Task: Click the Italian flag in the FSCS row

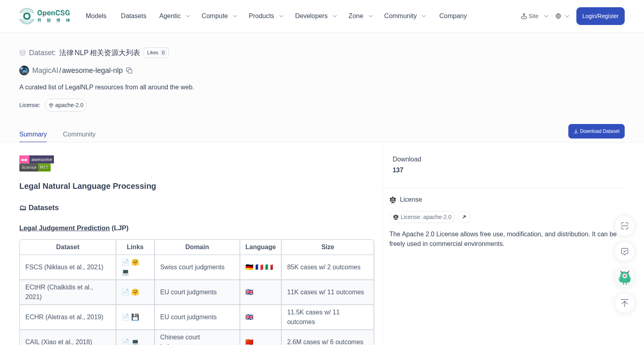Action: [x=269, y=267]
